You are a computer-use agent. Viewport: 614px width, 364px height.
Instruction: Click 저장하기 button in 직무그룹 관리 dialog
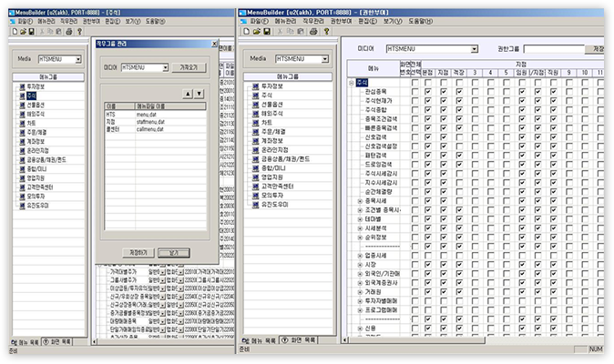pyautogui.click(x=138, y=253)
